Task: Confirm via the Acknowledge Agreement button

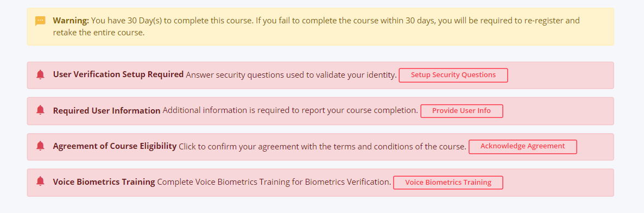Action: coord(523,146)
